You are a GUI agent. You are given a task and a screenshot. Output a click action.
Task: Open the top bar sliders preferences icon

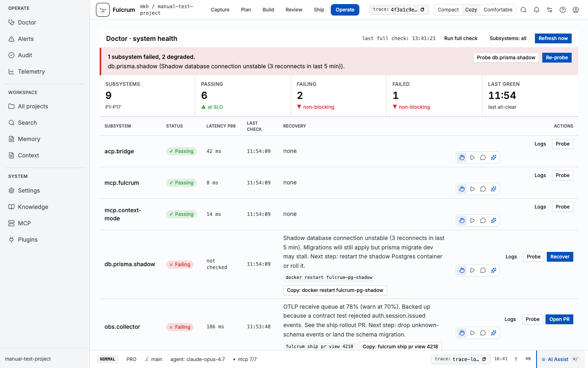click(x=550, y=10)
